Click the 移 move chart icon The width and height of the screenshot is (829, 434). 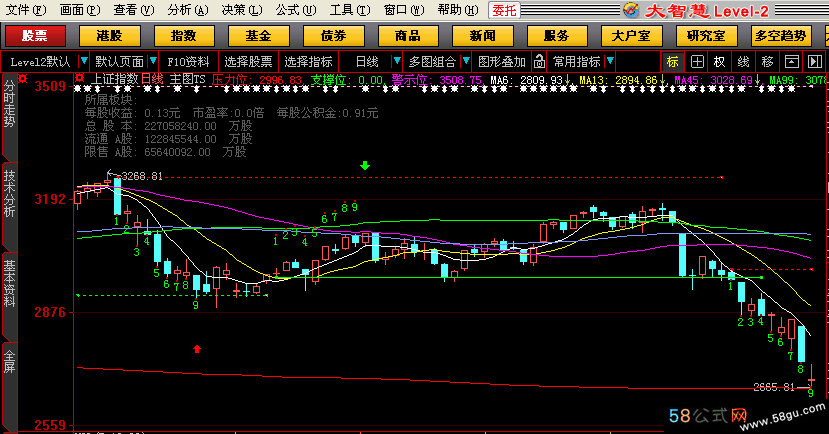[767, 61]
